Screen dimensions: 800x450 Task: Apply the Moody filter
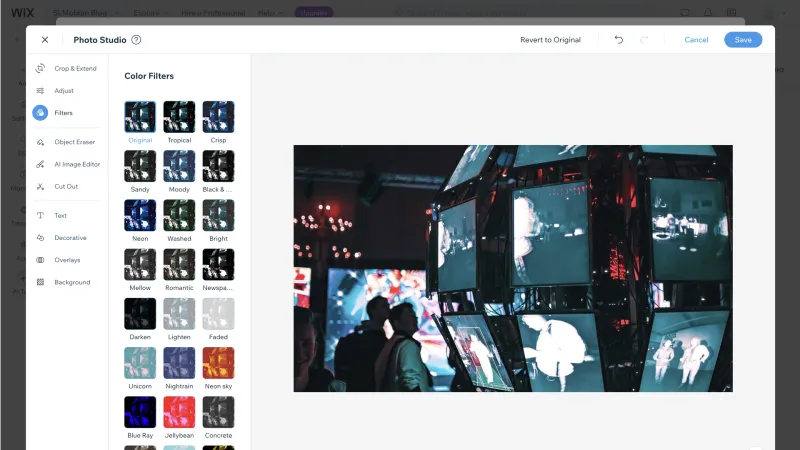tap(179, 166)
